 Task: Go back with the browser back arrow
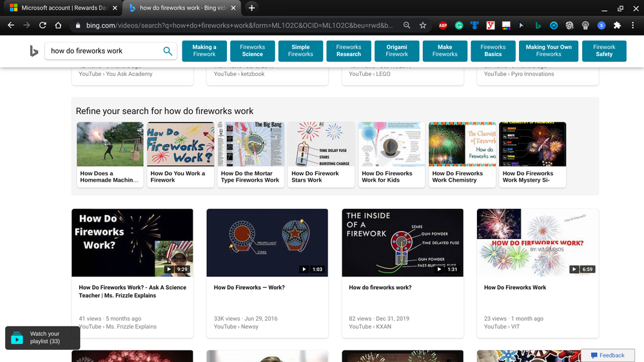click(x=11, y=26)
